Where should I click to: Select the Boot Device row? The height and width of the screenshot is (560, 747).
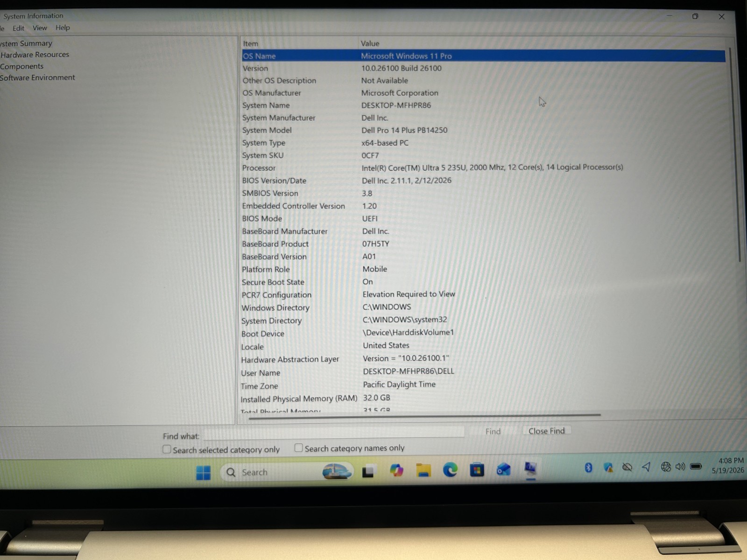coord(483,333)
